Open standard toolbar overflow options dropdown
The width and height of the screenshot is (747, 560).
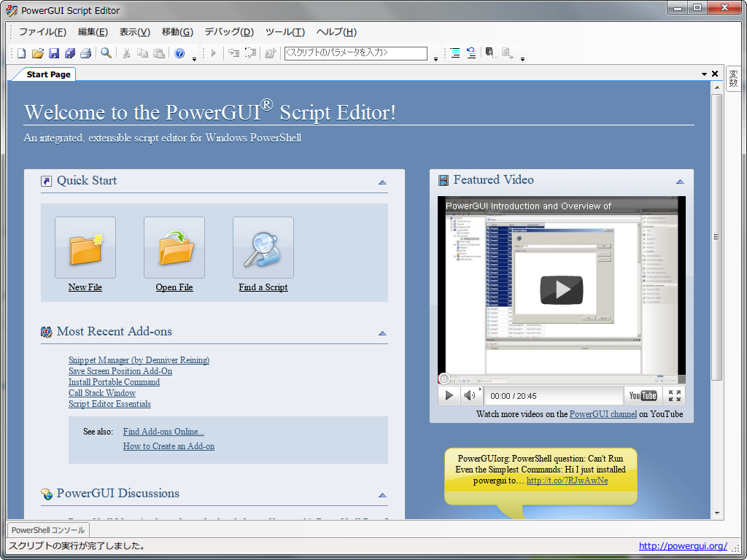click(x=194, y=59)
